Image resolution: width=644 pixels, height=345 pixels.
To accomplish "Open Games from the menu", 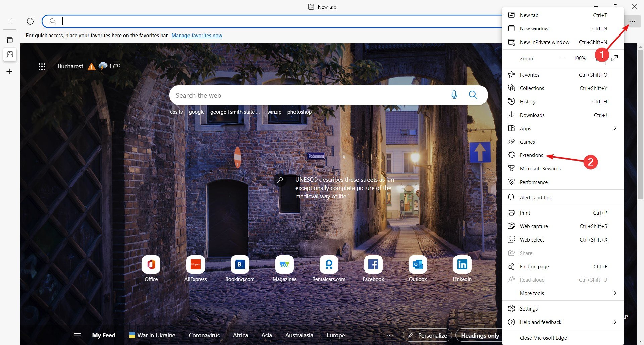I will click(x=563, y=142).
